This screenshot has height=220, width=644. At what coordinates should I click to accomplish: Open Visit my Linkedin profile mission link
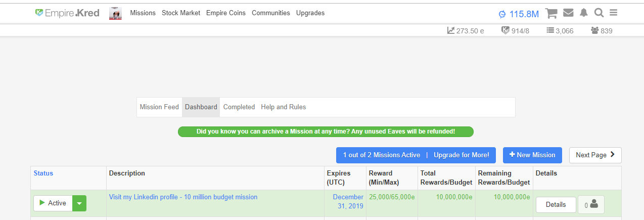pyautogui.click(x=183, y=197)
